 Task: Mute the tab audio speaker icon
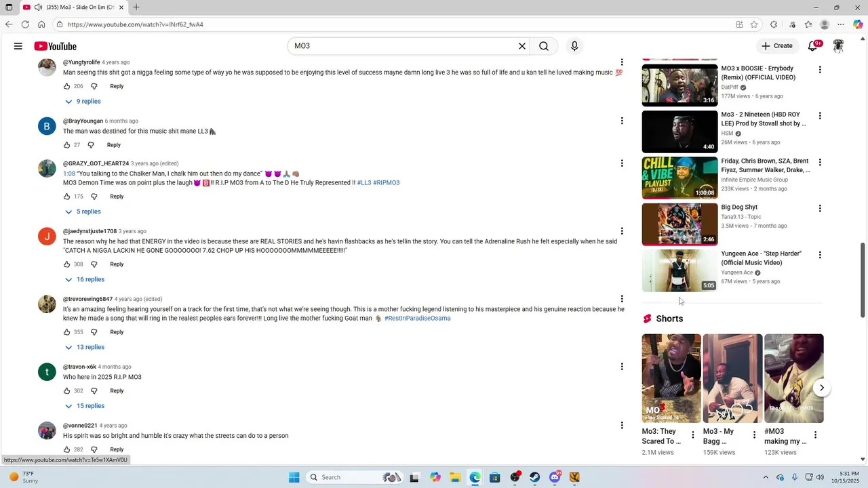[x=38, y=7]
